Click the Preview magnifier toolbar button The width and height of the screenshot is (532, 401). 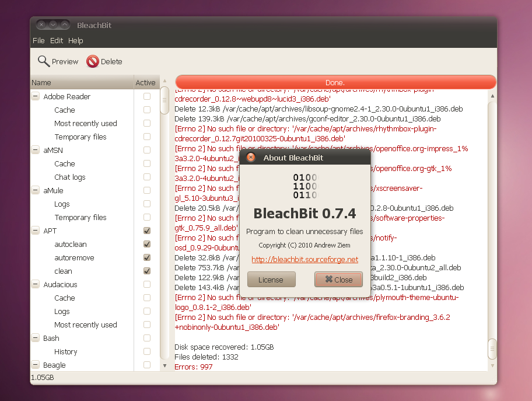coord(58,61)
